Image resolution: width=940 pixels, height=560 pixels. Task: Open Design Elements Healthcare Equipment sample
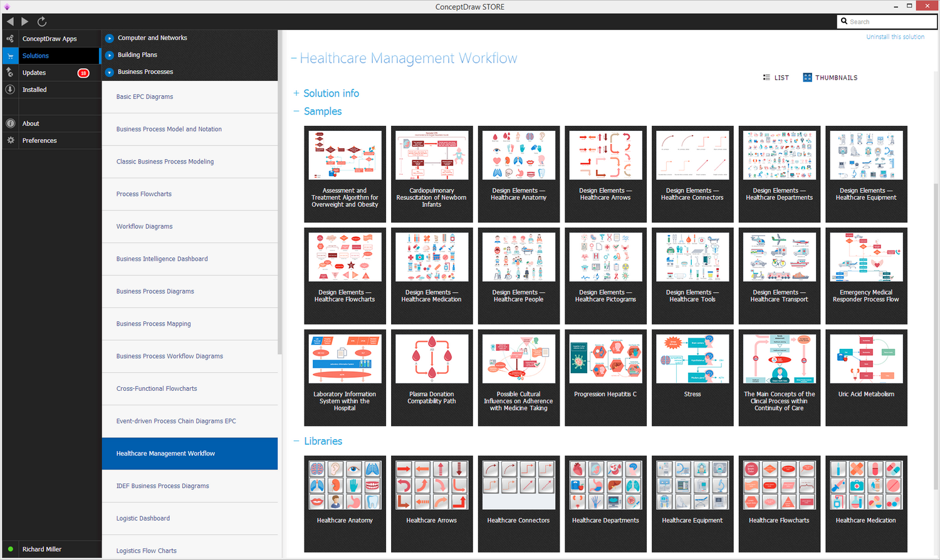(x=866, y=174)
